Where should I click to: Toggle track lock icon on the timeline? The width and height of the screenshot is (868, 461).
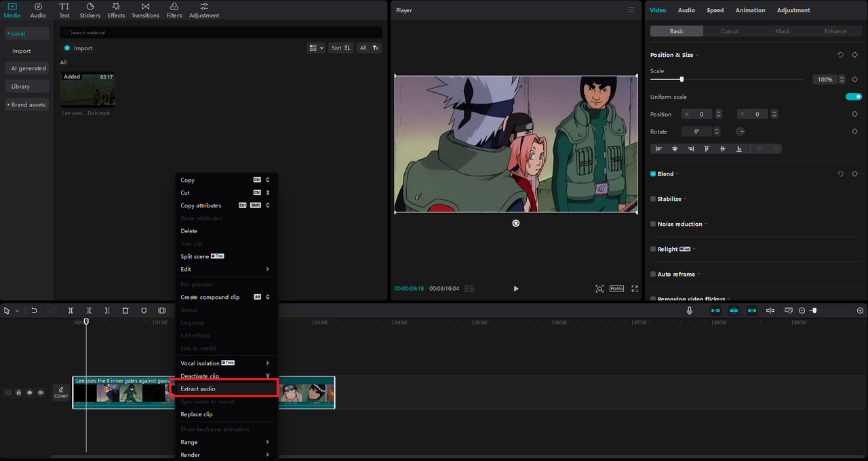point(19,393)
